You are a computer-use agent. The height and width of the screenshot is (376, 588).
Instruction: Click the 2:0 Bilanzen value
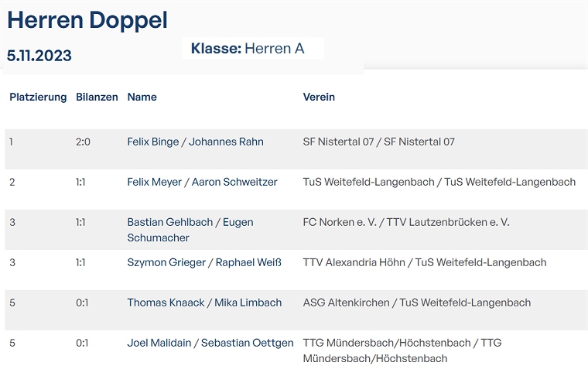pos(84,142)
